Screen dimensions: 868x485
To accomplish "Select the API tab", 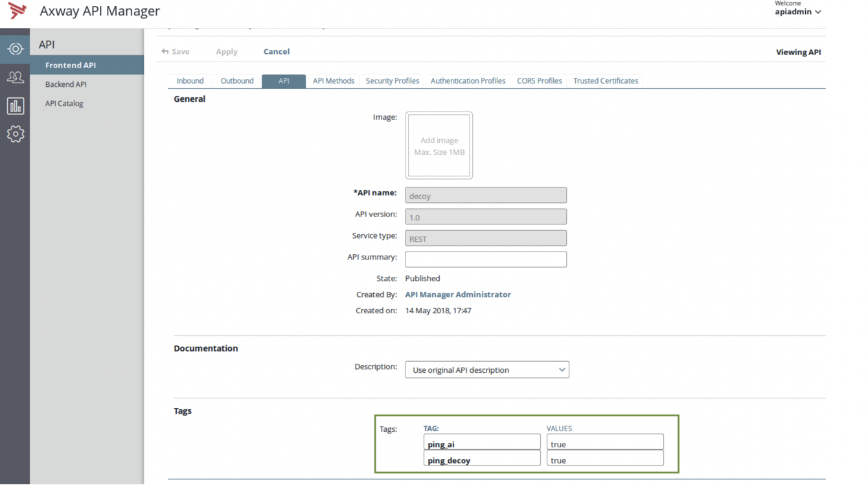I will pyautogui.click(x=284, y=81).
